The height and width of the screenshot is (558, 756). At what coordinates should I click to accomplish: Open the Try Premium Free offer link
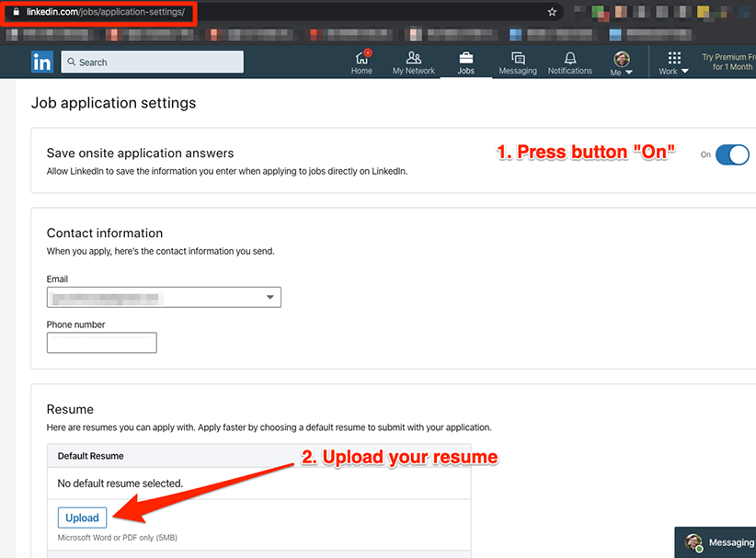pos(728,62)
